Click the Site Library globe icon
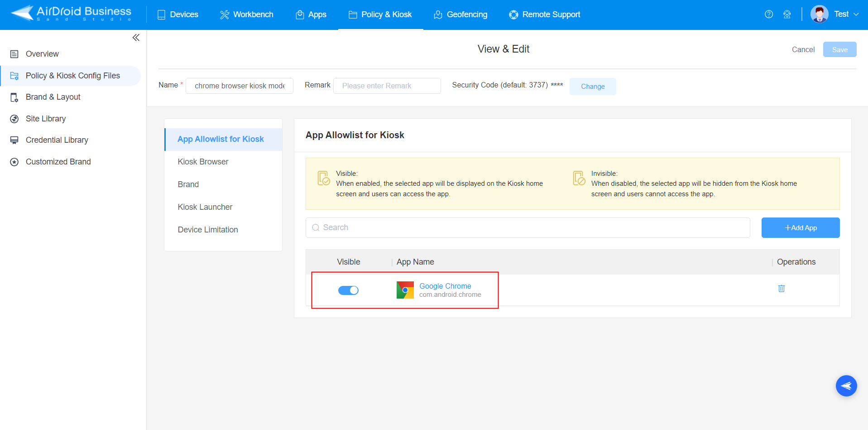868x430 pixels. 14,118
